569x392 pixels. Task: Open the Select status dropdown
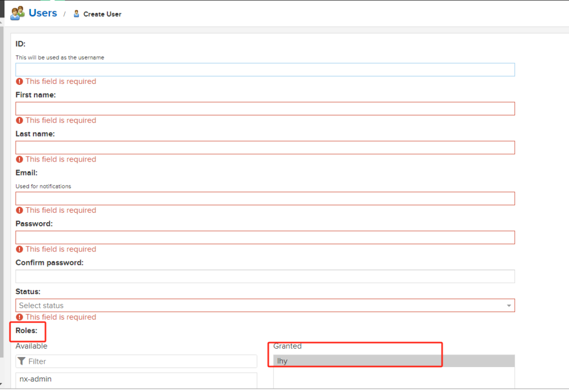point(261,305)
